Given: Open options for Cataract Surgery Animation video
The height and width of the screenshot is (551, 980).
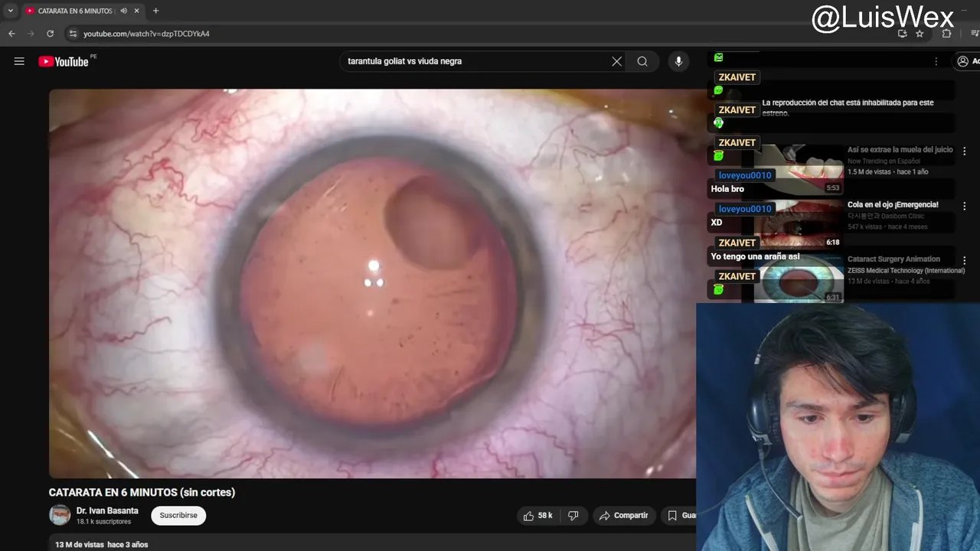Looking at the screenshot, I should click(x=964, y=260).
